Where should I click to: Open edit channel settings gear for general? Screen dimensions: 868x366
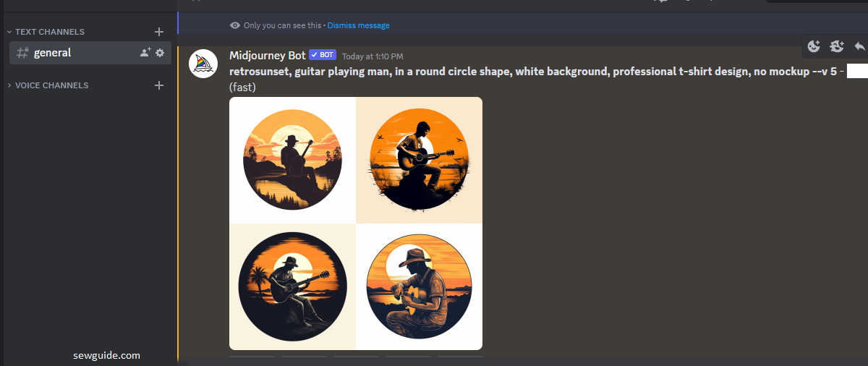click(160, 53)
